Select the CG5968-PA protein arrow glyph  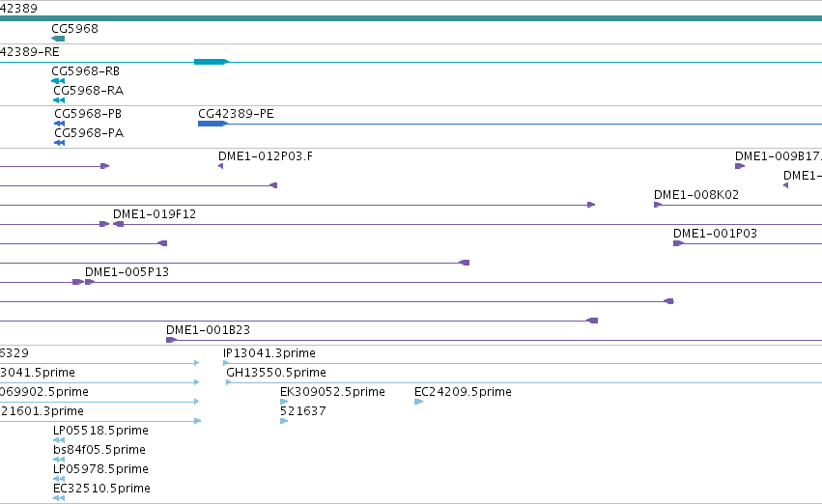[x=59, y=143]
